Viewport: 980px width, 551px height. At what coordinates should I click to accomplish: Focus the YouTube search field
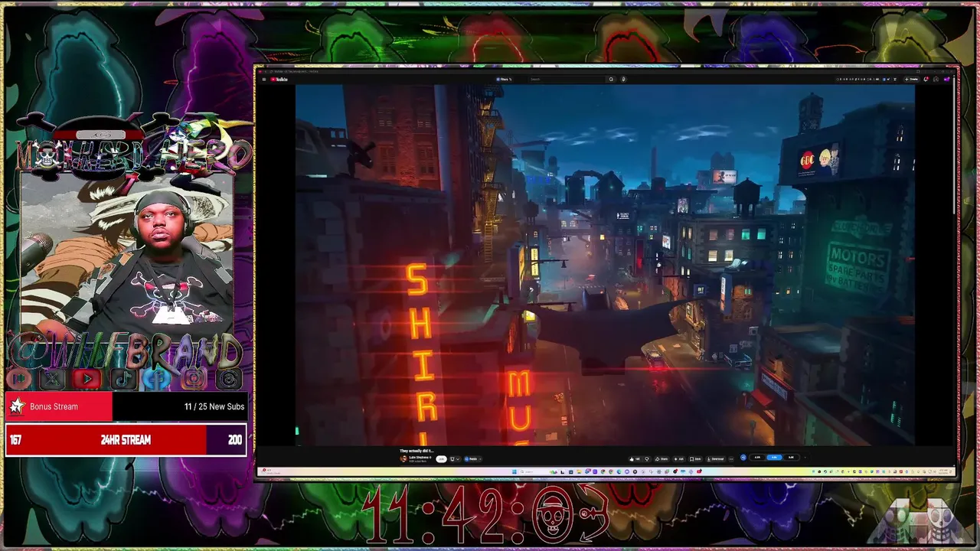point(567,79)
